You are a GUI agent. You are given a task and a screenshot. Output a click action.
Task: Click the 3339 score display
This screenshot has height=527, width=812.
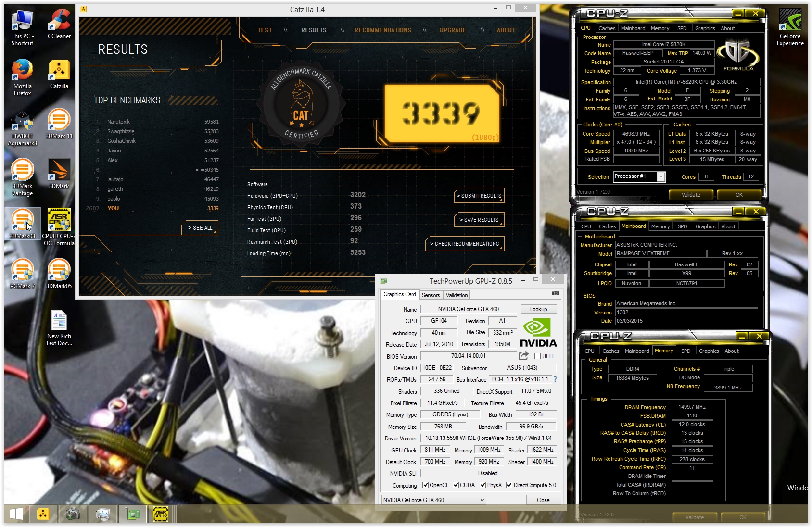point(442,114)
